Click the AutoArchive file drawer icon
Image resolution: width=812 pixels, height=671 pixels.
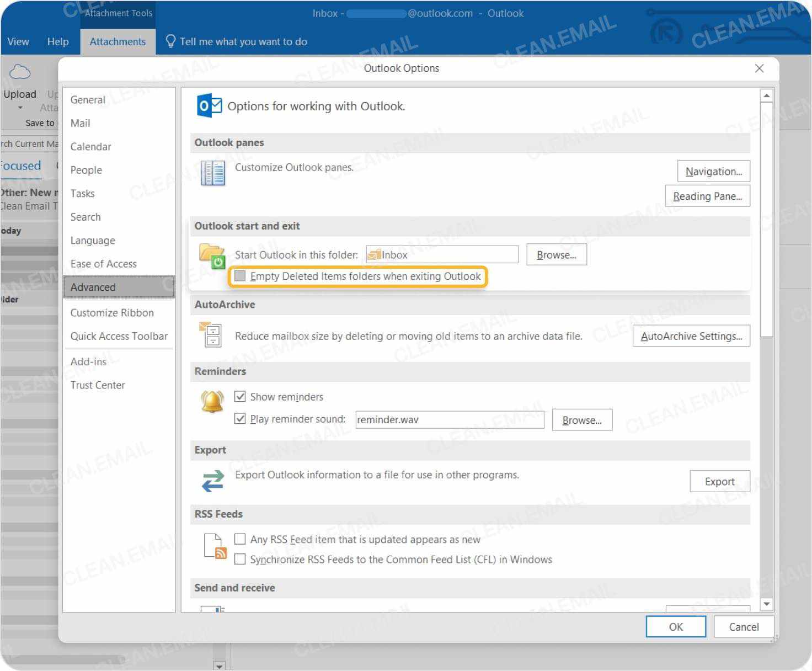pyautogui.click(x=212, y=335)
